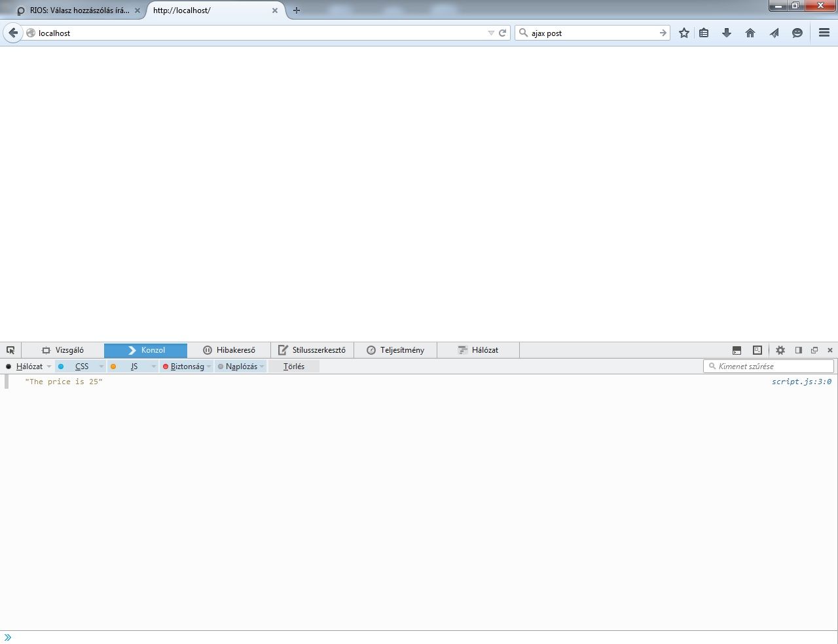
Task: Activate responsive design mode icon
Action: (x=757, y=350)
